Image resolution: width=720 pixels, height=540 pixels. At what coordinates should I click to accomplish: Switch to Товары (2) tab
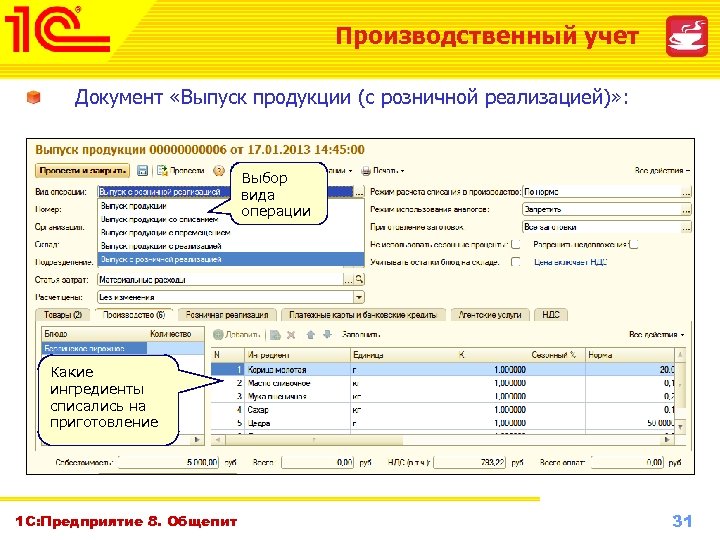(x=63, y=315)
